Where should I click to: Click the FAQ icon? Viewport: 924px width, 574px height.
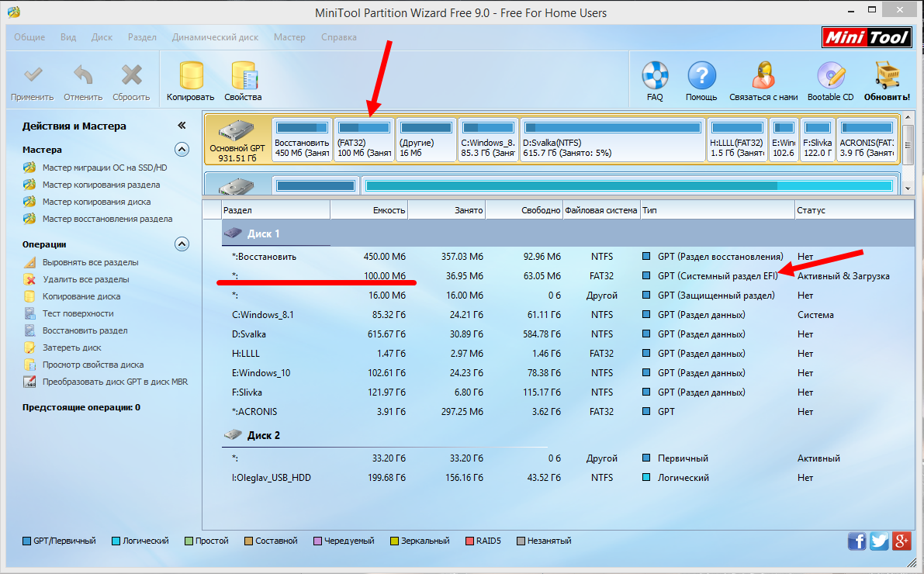pyautogui.click(x=654, y=74)
